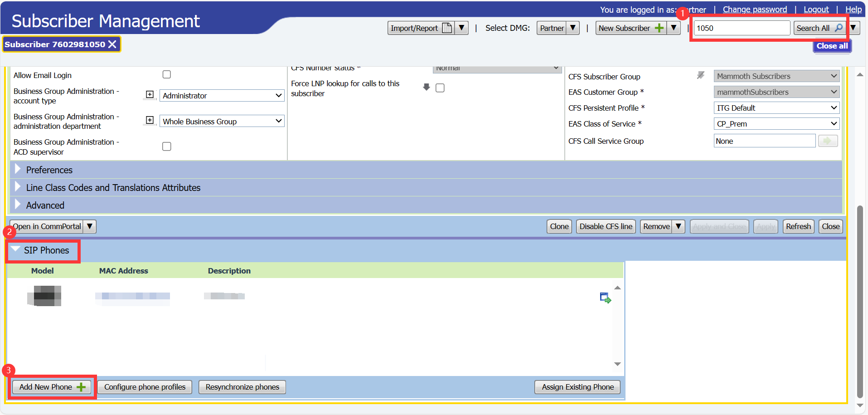Click the Import/Report document icon

[x=447, y=28]
